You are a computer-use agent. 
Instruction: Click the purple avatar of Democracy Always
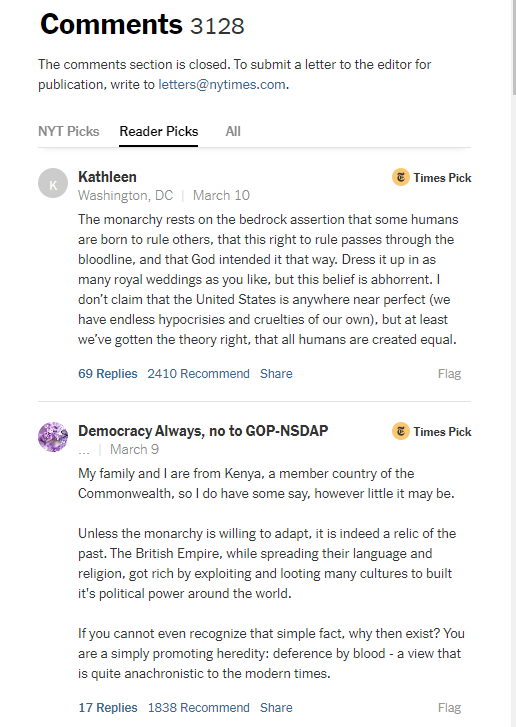(53, 437)
